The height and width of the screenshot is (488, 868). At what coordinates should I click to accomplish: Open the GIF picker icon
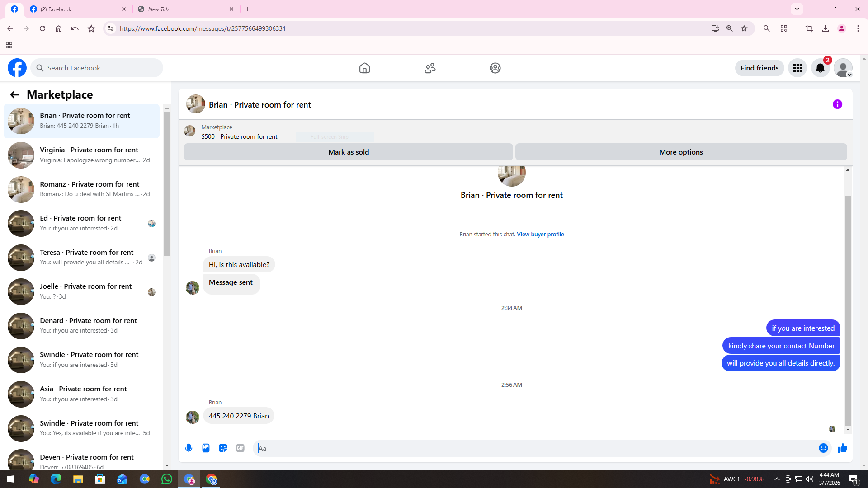[x=240, y=448]
